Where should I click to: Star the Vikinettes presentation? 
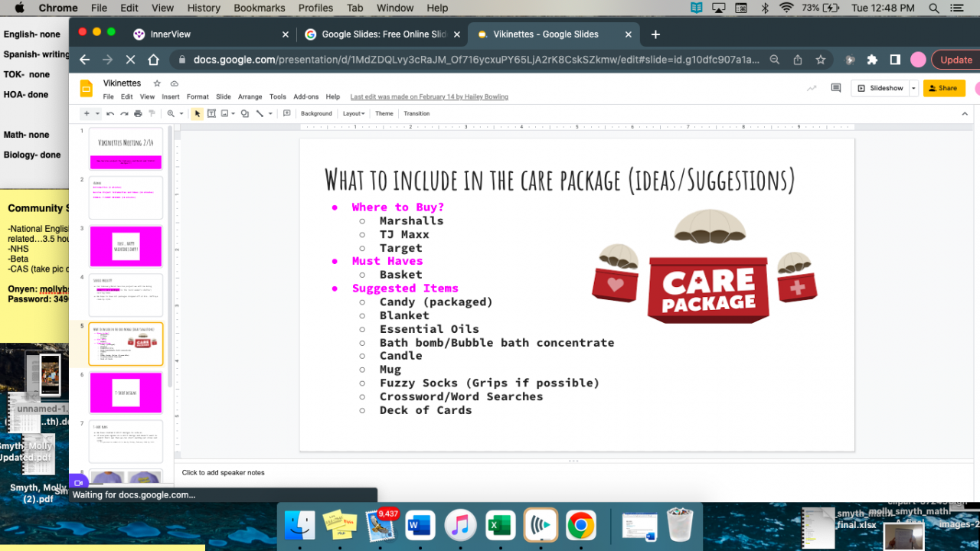pyautogui.click(x=157, y=83)
